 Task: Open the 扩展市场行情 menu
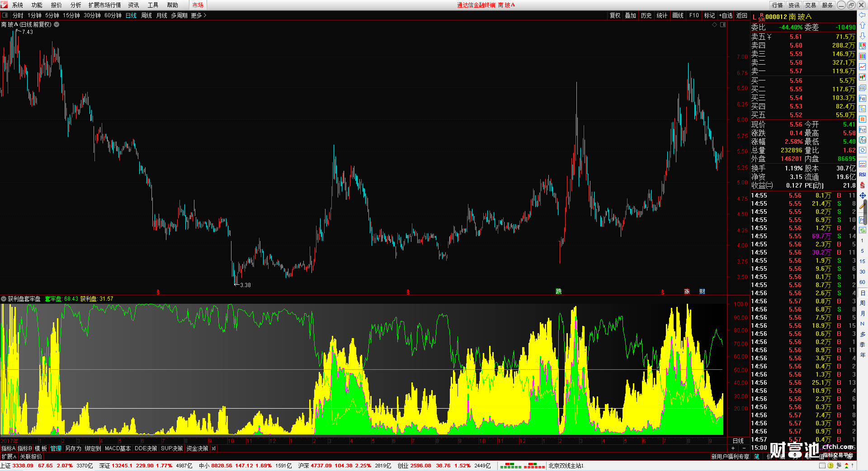(105, 5)
